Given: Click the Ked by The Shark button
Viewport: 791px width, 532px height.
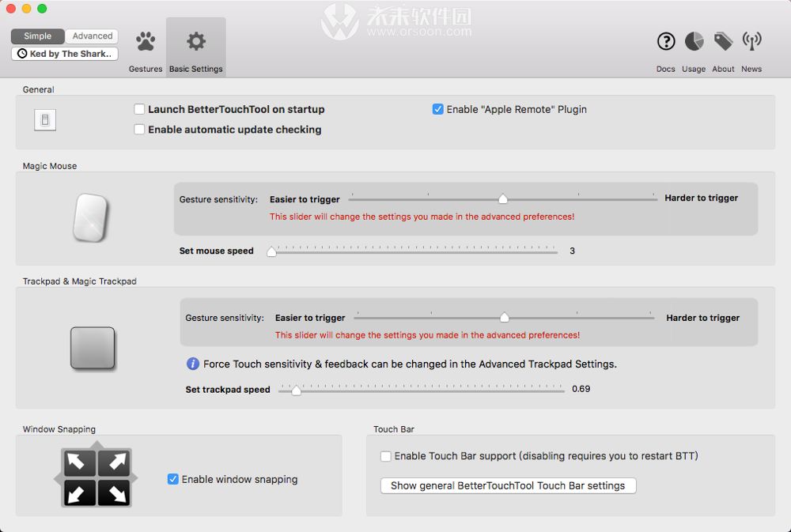Looking at the screenshot, I should [65, 54].
